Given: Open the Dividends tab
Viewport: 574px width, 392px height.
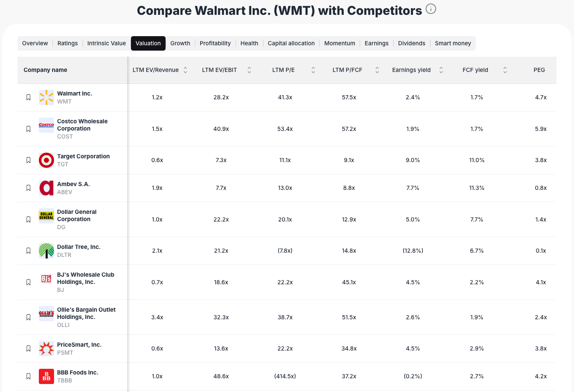Looking at the screenshot, I should (x=411, y=43).
